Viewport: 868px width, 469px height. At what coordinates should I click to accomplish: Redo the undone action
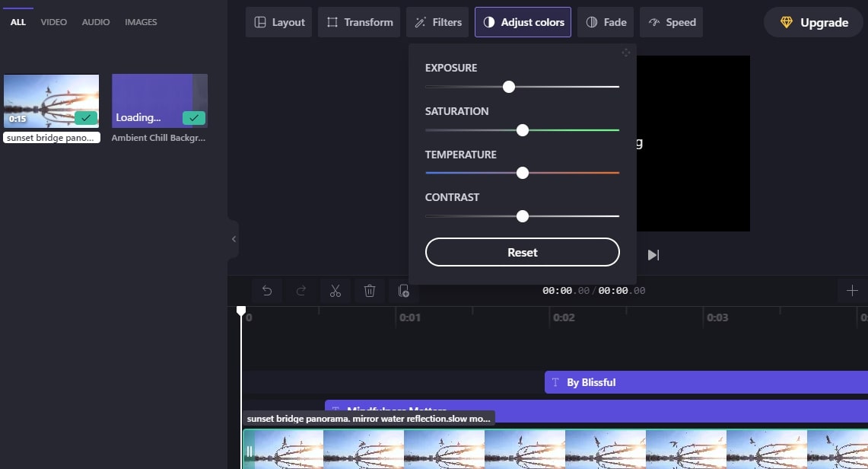[x=300, y=290]
